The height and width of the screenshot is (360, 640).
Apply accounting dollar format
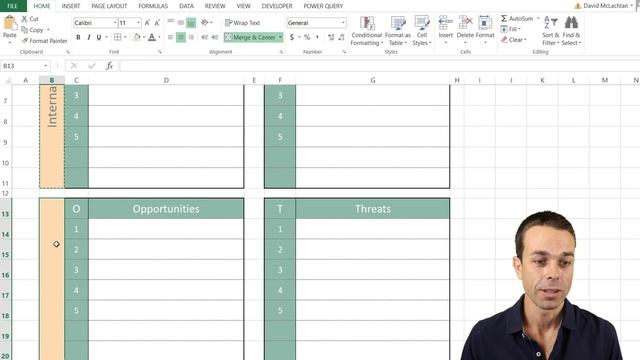click(291, 37)
